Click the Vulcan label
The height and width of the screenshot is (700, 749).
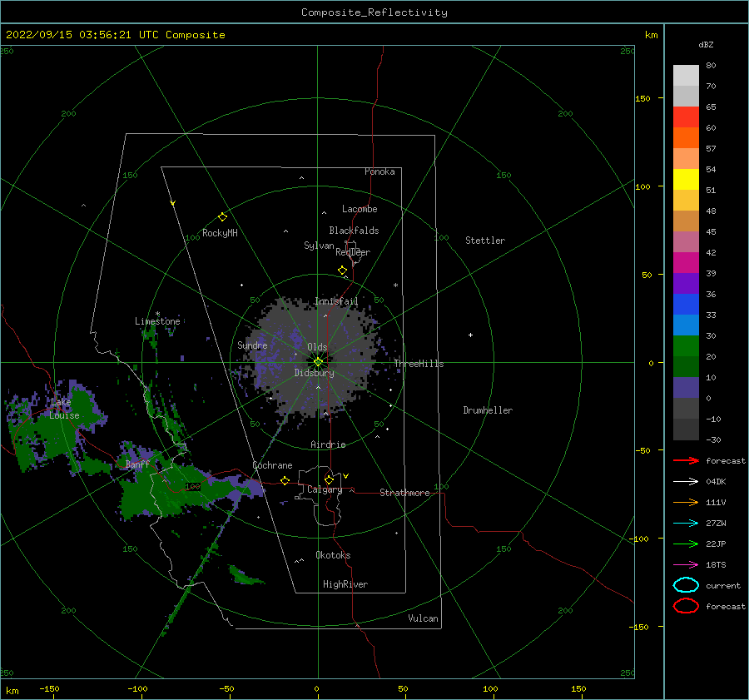[x=424, y=618]
